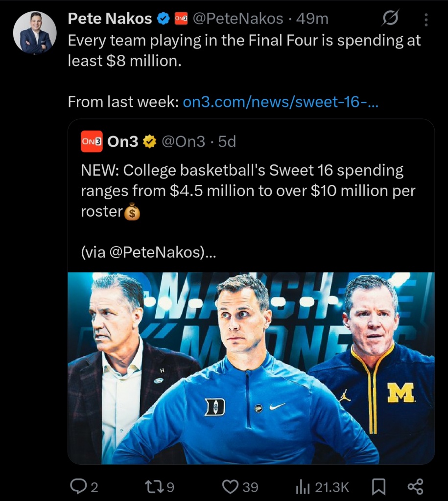View post analytics bar chart icon
The height and width of the screenshot is (501, 448).
click(302, 486)
